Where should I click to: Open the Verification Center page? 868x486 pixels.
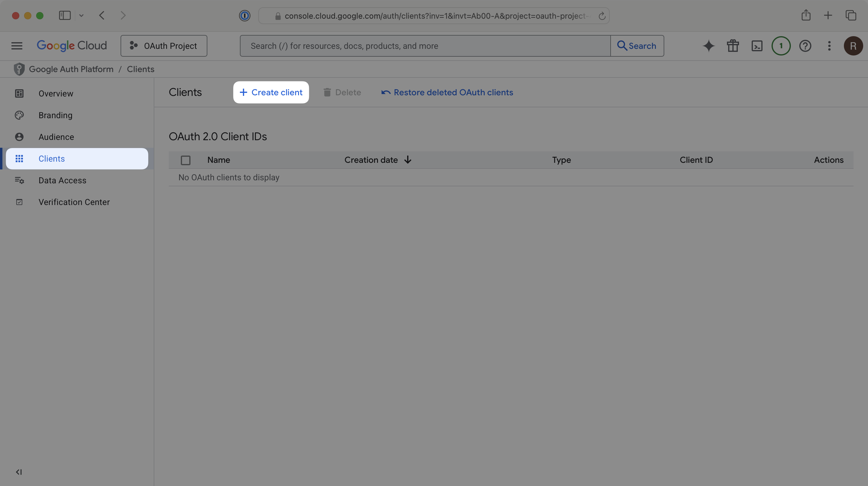[74, 202]
